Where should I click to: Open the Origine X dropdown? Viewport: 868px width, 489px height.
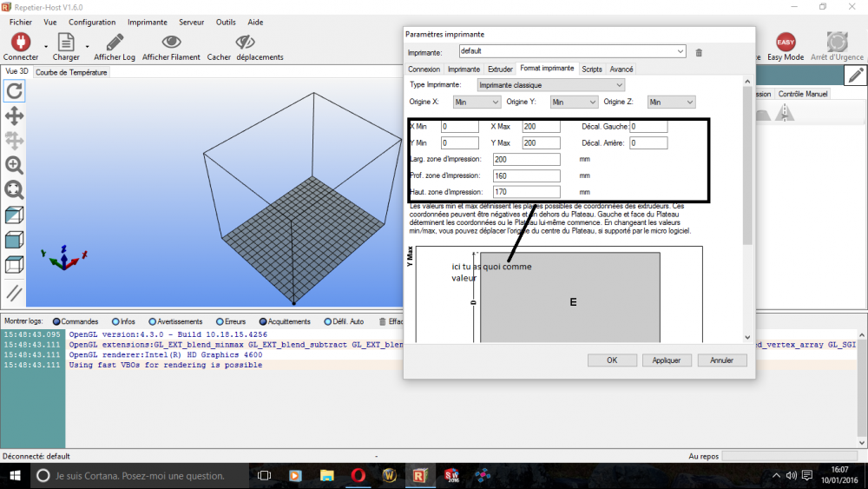[477, 102]
